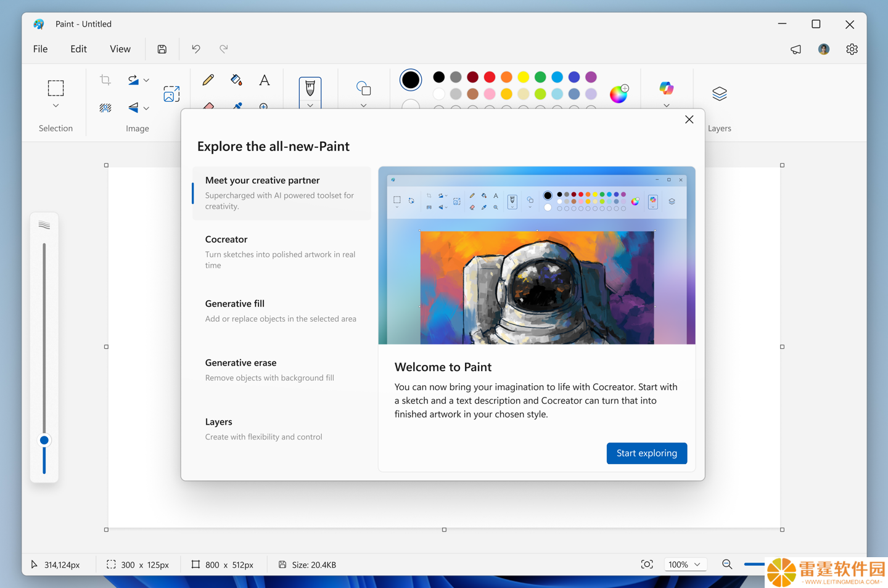The width and height of the screenshot is (888, 588).
Task: Click the fit-to-window icon in status bar
Action: click(647, 565)
